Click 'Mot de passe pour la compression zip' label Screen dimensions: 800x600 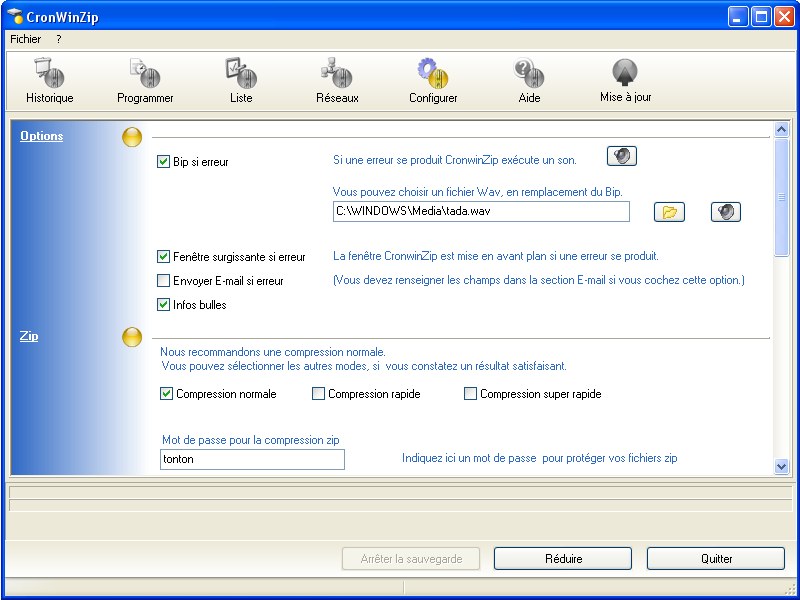(251, 440)
